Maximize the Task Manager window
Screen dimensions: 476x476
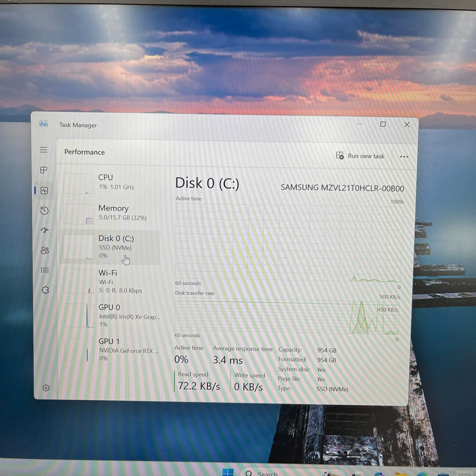coord(383,124)
